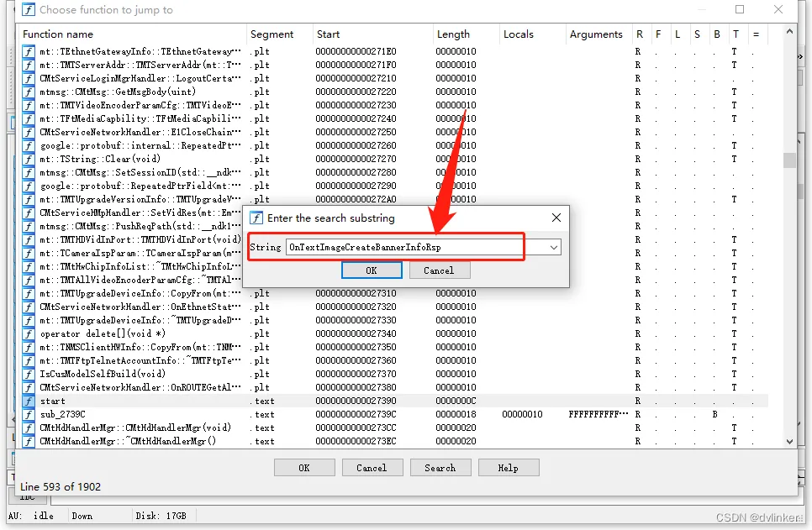Screen dimensions: 812x530
Task: Click length value 0000000C of start
Action: click(456, 401)
